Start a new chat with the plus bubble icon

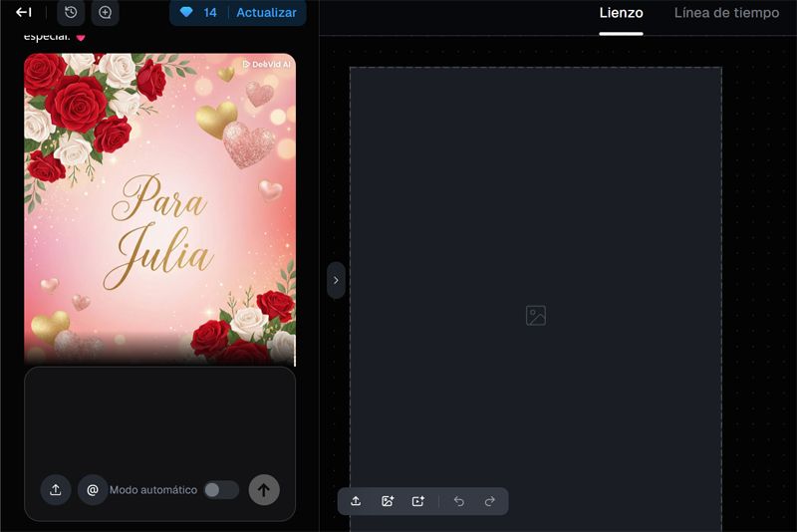(106, 12)
